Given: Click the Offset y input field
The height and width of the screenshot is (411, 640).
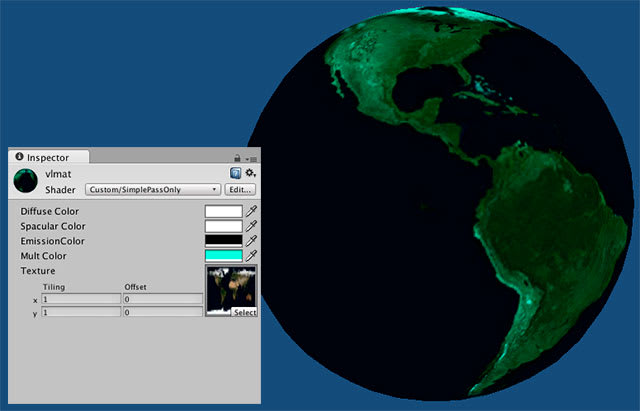Looking at the screenshot, I should pos(162,312).
